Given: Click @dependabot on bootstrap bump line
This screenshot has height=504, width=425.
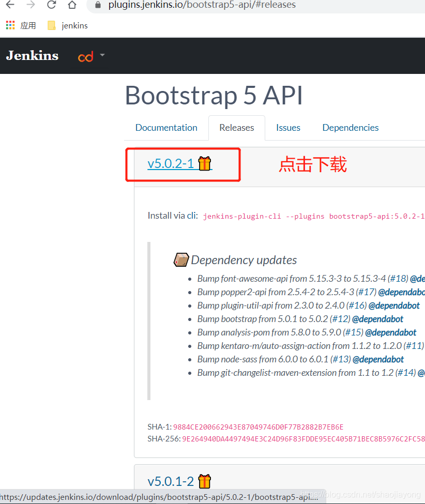Looking at the screenshot, I should [x=378, y=319].
